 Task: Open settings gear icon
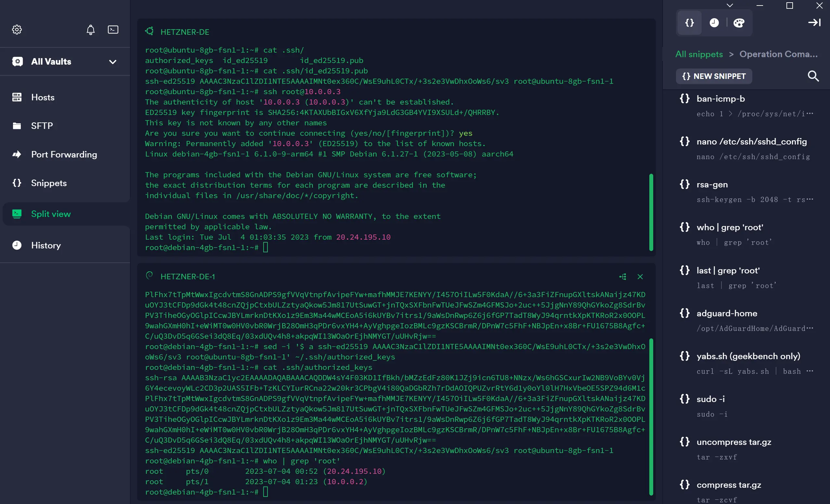(17, 30)
